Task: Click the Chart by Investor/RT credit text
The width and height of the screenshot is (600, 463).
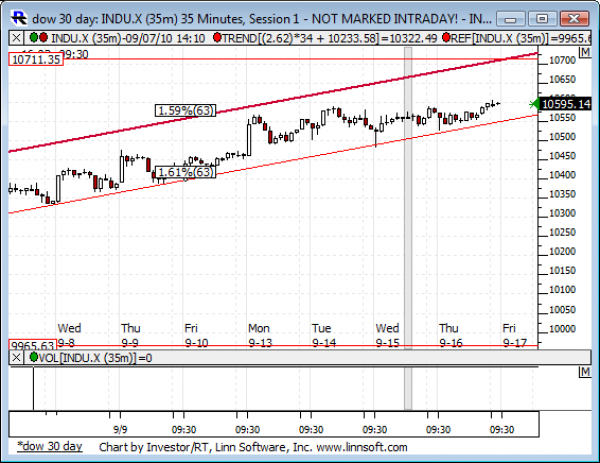Action: tap(253, 447)
